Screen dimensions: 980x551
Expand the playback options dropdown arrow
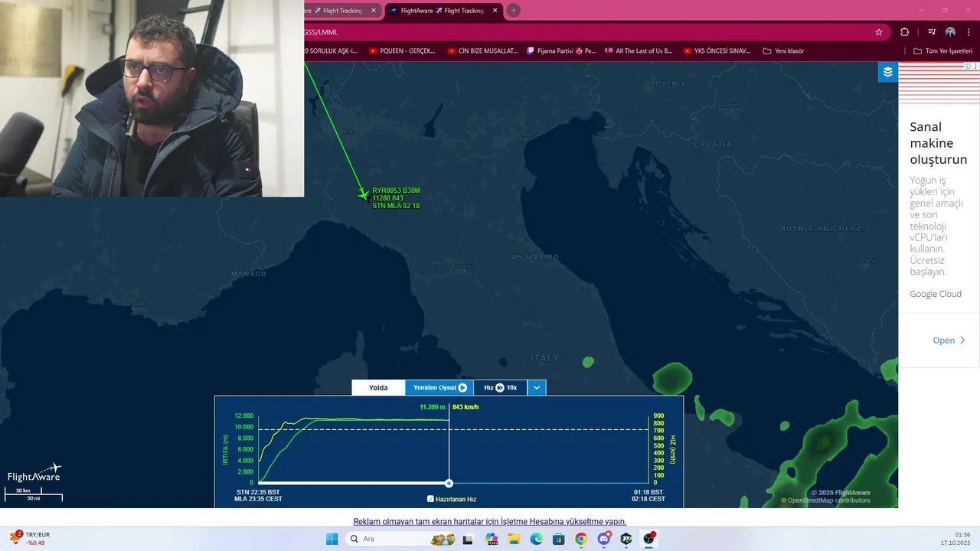[537, 387]
